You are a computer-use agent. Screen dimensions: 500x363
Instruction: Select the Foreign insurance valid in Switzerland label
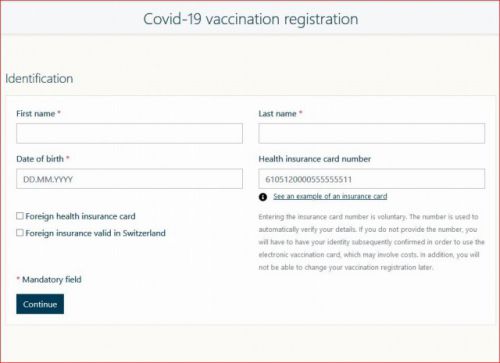click(x=95, y=233)
